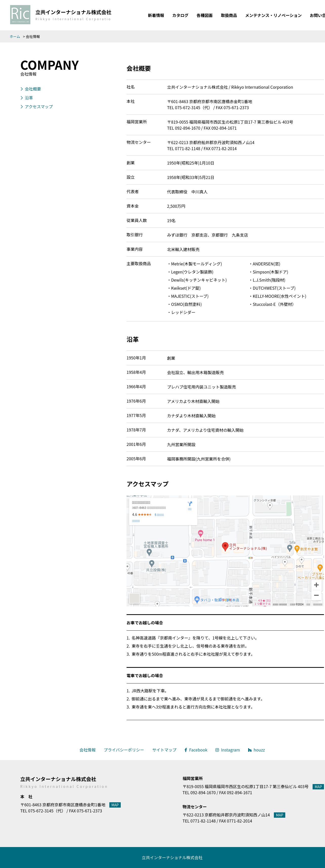Image resolution: width=325 pixels, height=868 pixels.
Task: Zoom out on the access map
Action: coord(316,595)
